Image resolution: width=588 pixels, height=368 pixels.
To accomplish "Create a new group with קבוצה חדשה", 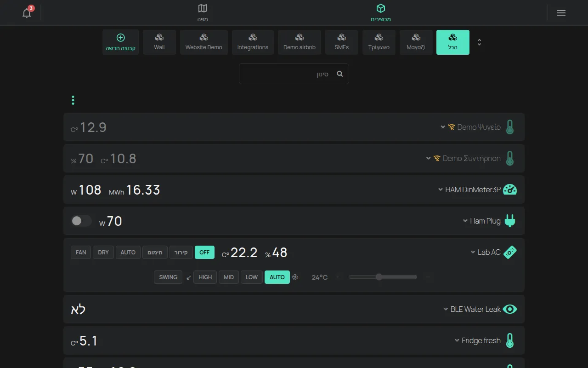I will point(120,42).
